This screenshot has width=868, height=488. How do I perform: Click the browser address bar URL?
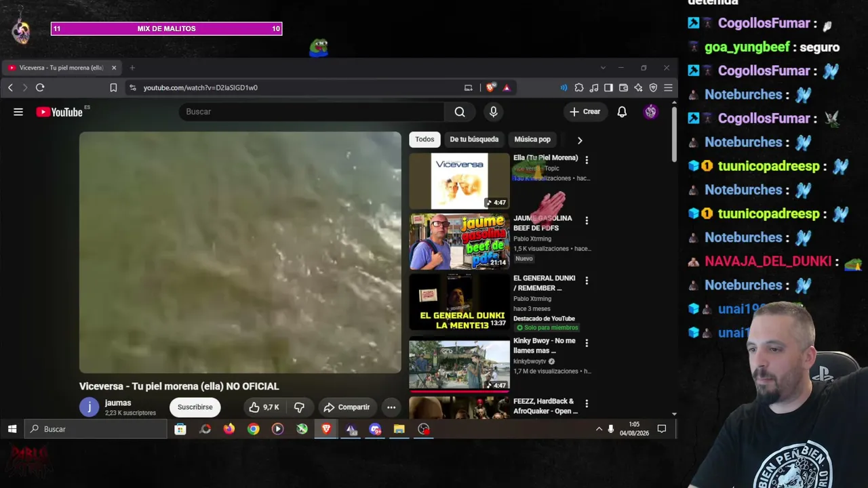tap(201, 87)
